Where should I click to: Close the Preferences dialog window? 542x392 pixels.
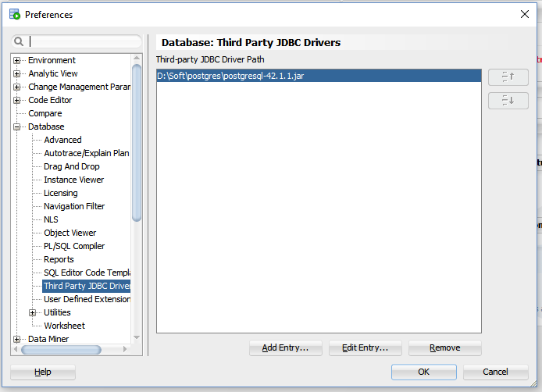pos(524,14)
